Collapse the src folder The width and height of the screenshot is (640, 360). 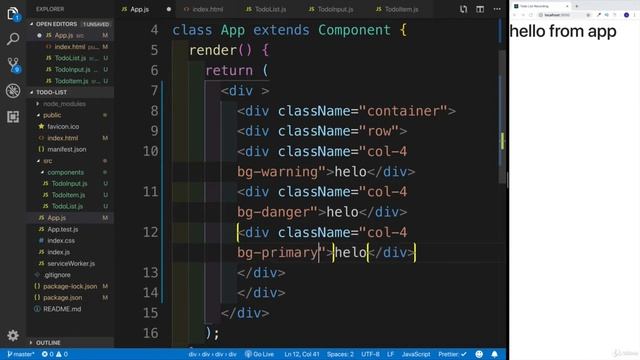[x=47, y=161]
